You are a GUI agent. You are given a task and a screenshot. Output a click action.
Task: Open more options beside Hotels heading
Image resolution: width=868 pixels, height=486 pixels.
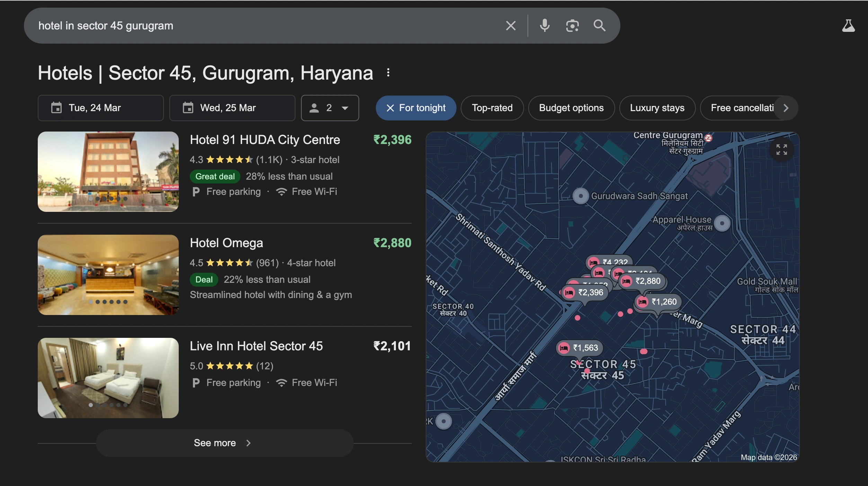tap(388, 73)
